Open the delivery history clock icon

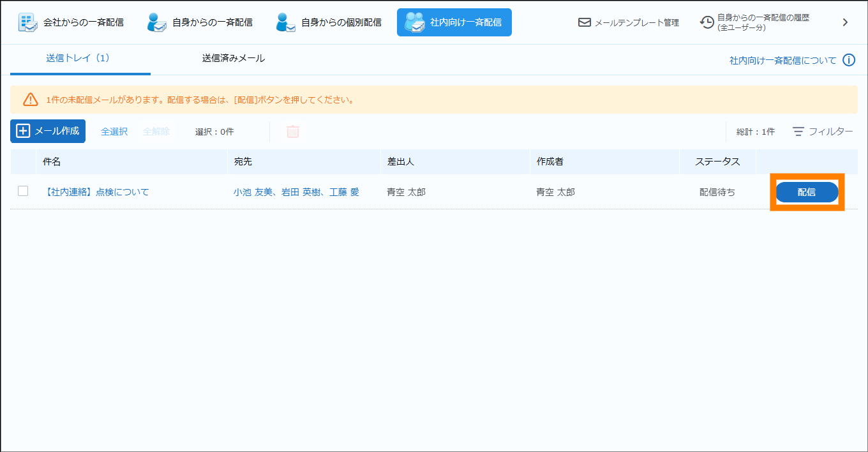pyautogui.click(x=707, y=22)
